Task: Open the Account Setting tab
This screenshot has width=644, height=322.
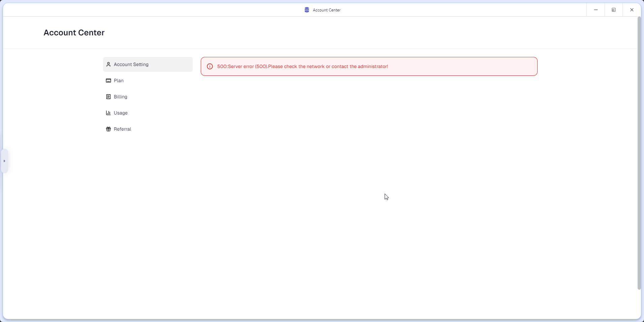Action: [x=131, y=64]
